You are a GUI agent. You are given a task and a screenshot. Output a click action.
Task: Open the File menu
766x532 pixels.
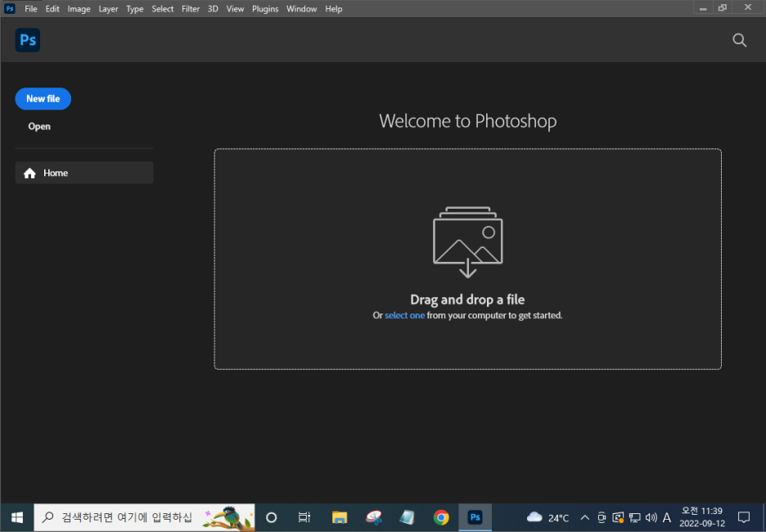[31, 9]
